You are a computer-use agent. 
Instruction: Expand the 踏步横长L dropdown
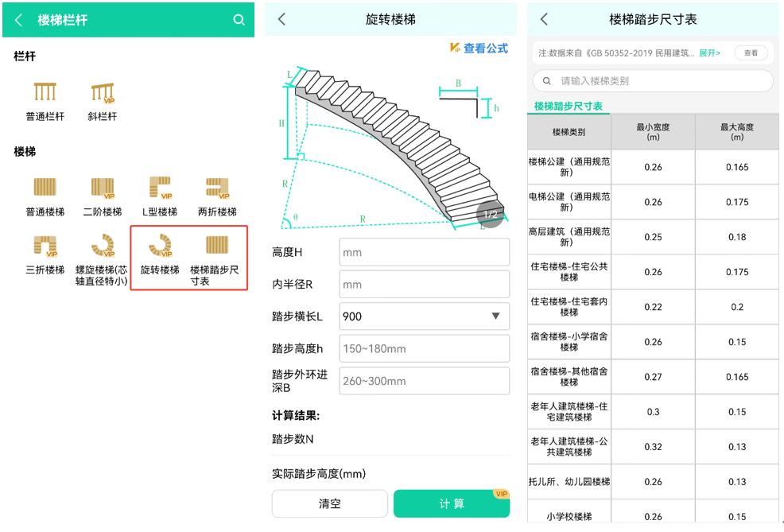[x=424, y=316]
